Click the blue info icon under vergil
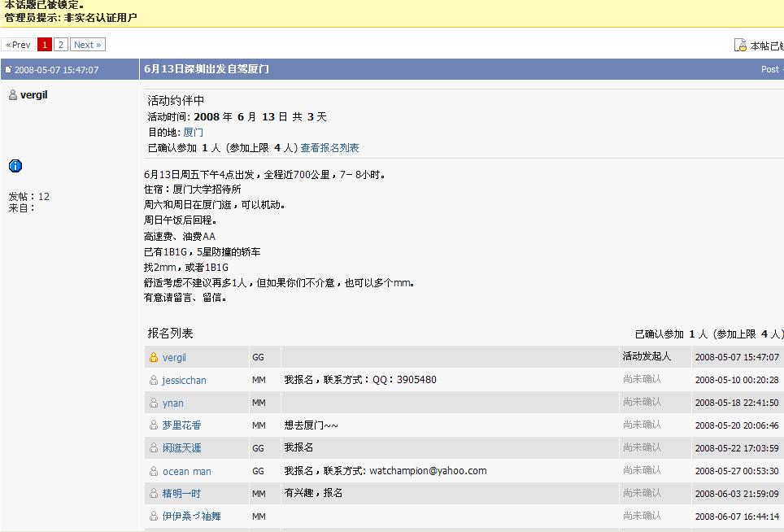Viewport: 784px width, 532px height. [x=15, y=166]
